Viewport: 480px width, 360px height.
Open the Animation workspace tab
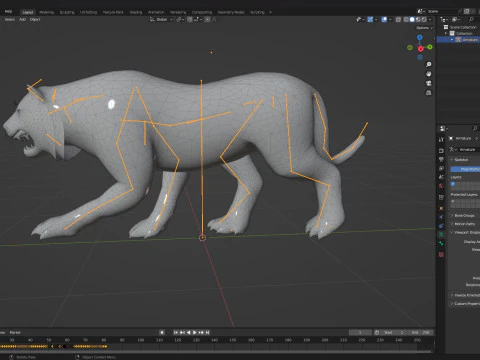(156, 12)
